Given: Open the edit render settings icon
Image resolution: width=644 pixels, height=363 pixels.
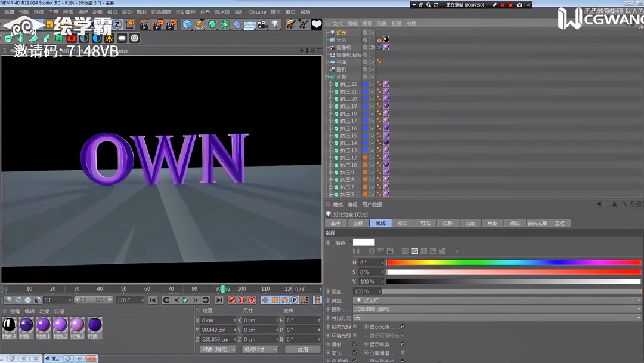Looking at the screenshot, I should coord(169,24).
